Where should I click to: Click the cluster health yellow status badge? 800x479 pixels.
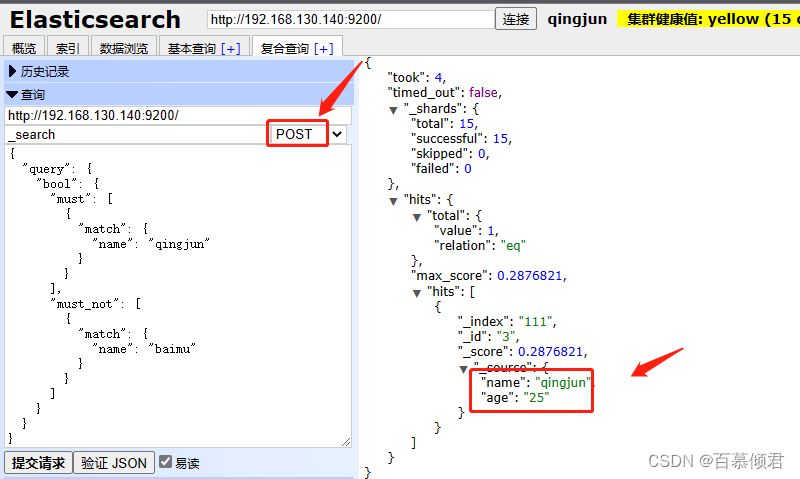(708, 19)
